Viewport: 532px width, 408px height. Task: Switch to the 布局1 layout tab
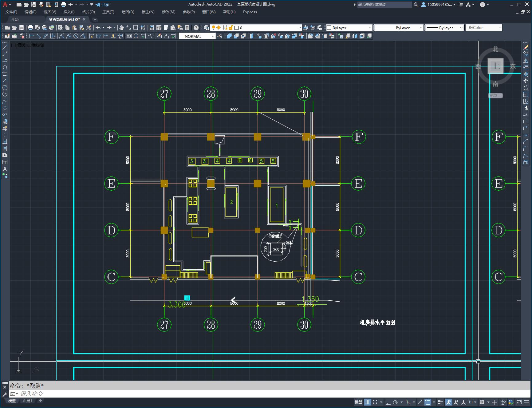pyautogui.click(x=27, y=401)
